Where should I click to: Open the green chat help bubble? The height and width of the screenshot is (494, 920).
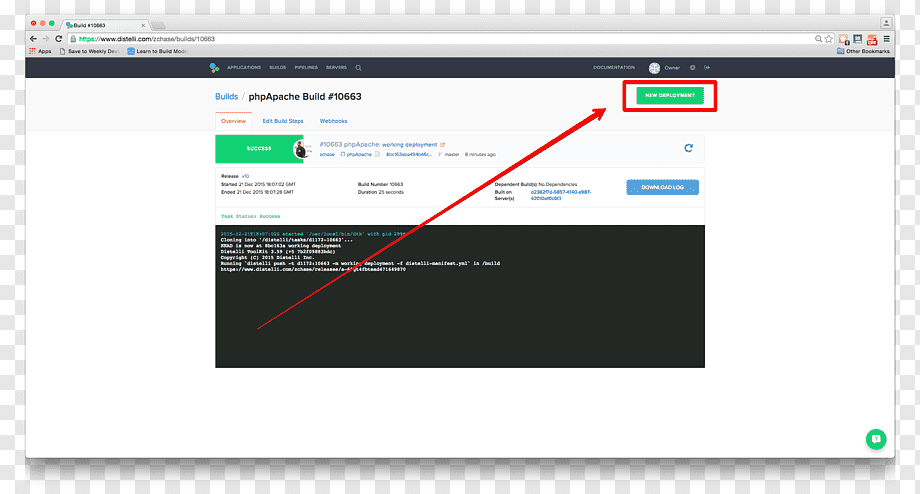[x=876, y=439]
